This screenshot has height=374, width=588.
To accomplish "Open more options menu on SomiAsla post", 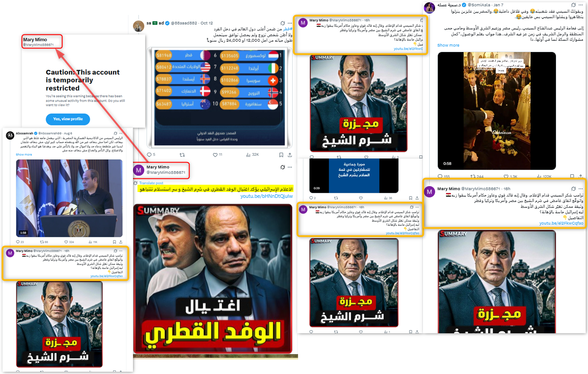I will tap(581, 5).
